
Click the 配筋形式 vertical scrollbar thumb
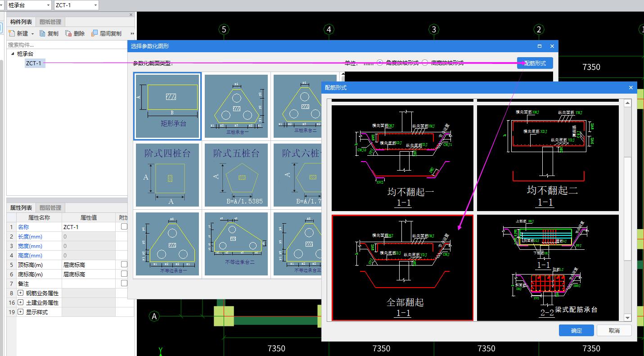628,208
